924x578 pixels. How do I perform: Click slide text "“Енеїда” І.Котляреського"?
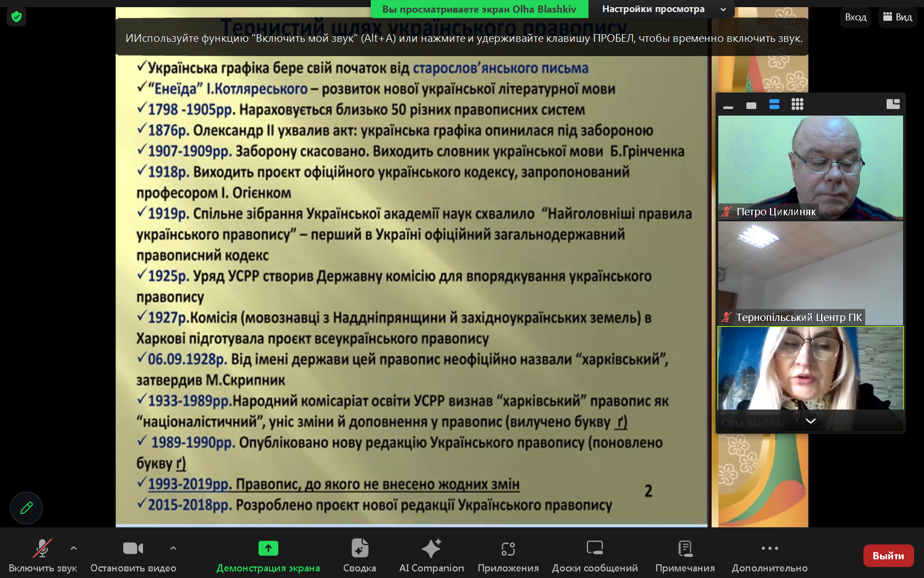[x=228, y=89]
